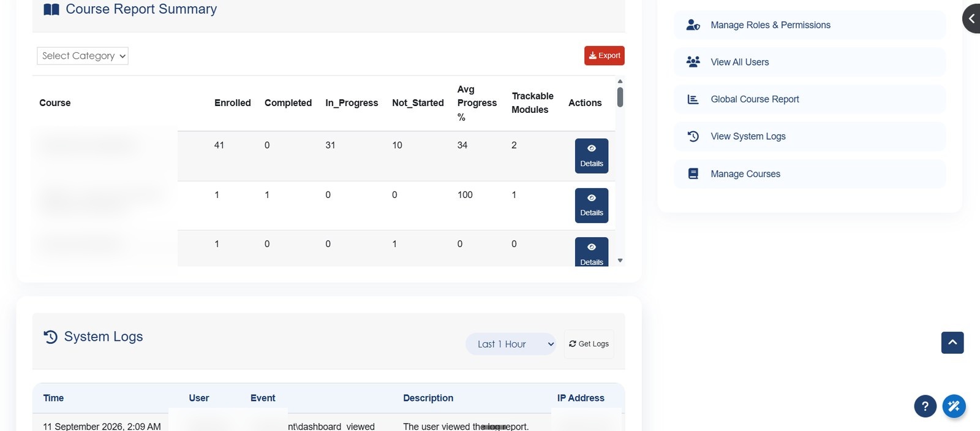Click the IP Address column header
Screen dimensions: 980x431
pyautogui.click(x=581, y=398)
